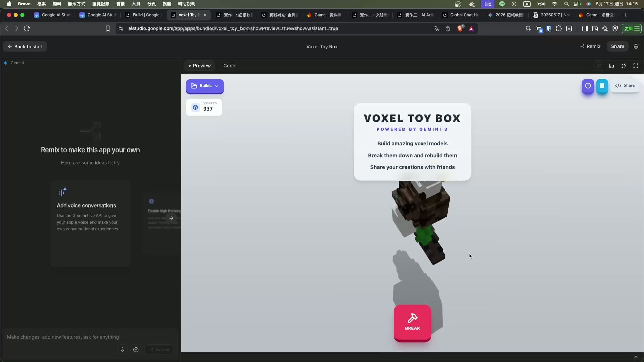Open the screenshot capture extension icon
The height and width of the screenshot is (362, 644).
pyautogui.click(x=528, y=28)
